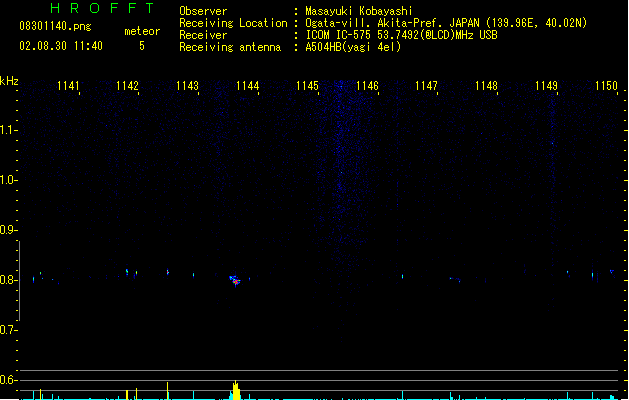Click the meteor label
Viewport: 629px width, 400px height.
(x=142, y=31)
